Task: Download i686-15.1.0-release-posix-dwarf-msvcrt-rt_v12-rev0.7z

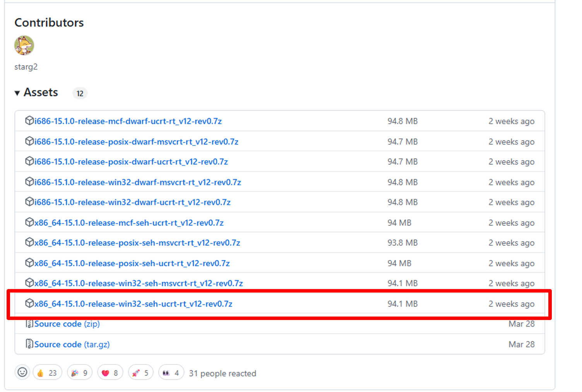Action: 136,142
